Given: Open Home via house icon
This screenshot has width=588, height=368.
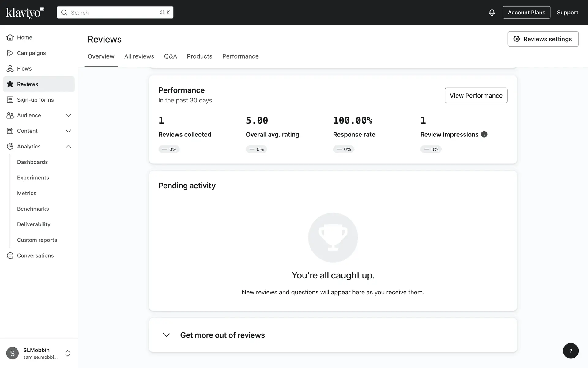Looking at the screenshot, I should click(10, 37).
